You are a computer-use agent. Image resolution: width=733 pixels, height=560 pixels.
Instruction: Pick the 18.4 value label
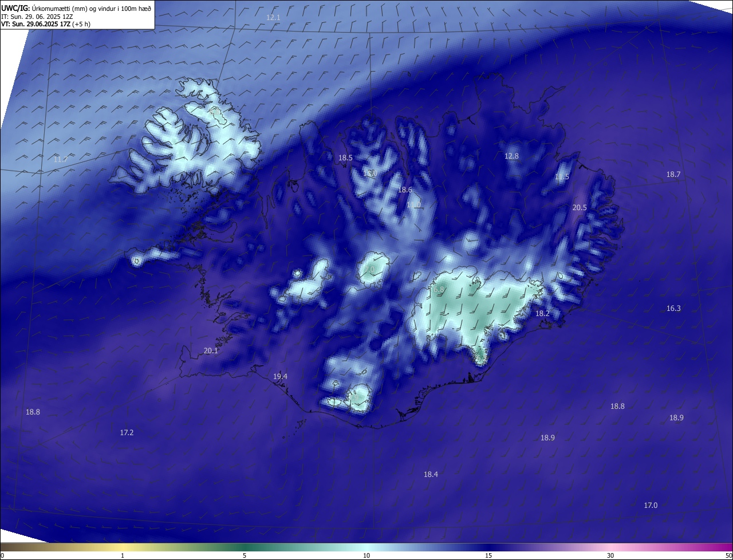(431, 475)
